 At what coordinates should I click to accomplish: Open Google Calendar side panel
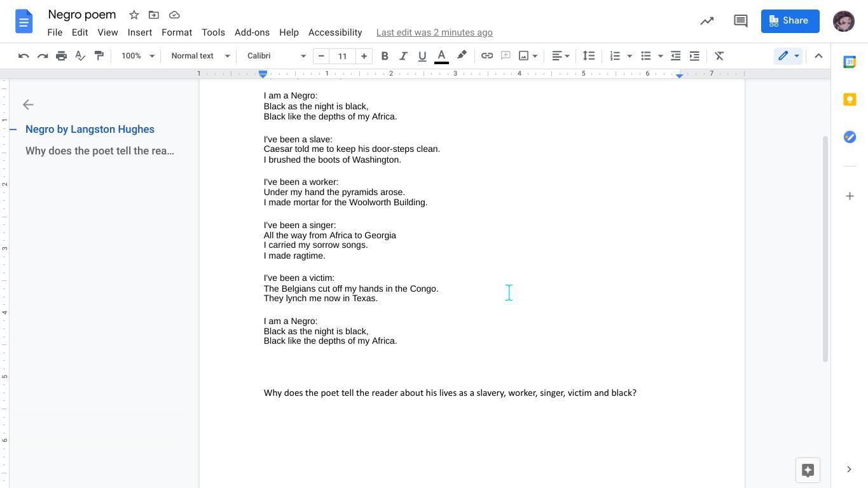click(x=850, y=62)
